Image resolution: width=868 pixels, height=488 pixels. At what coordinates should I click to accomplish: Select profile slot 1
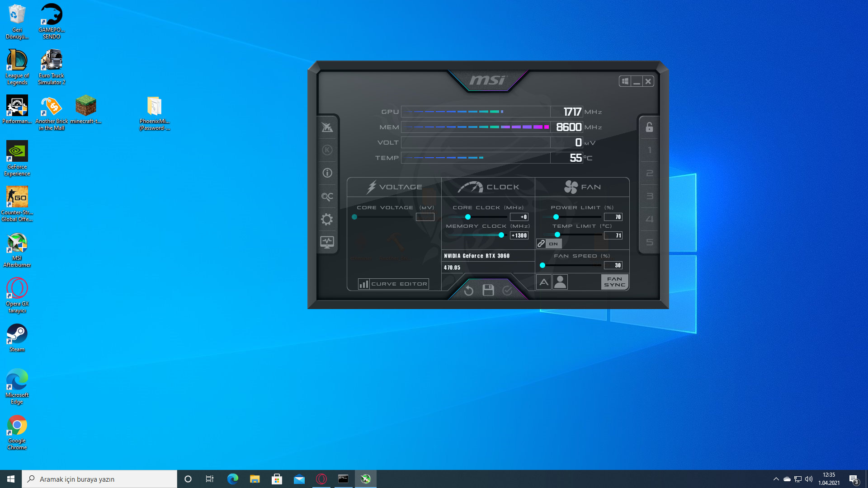coord(649,150)
